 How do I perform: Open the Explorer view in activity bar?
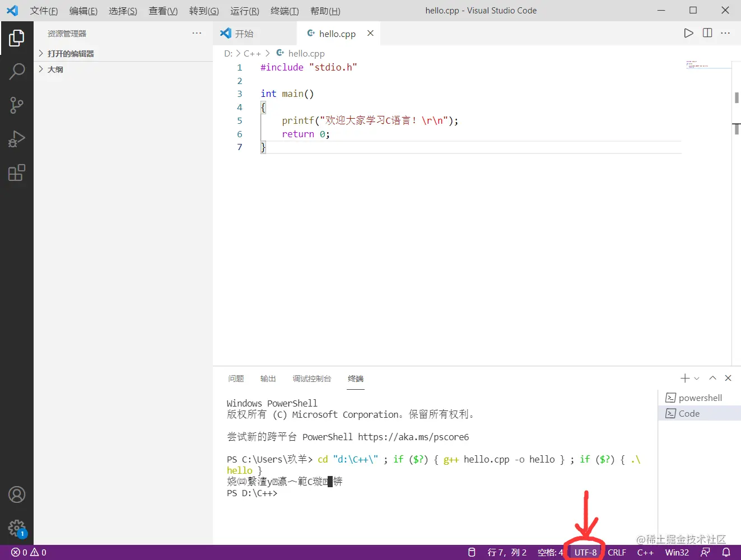click(17, 38)
